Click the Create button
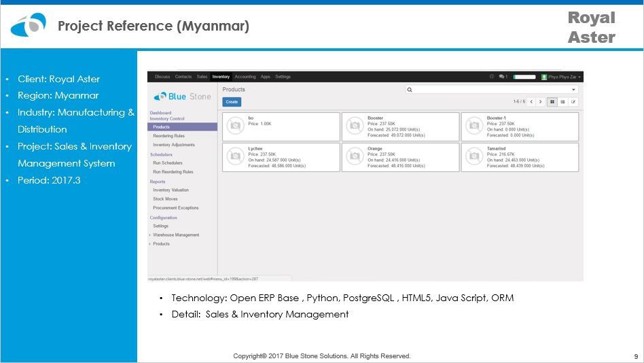 point(232,102)
